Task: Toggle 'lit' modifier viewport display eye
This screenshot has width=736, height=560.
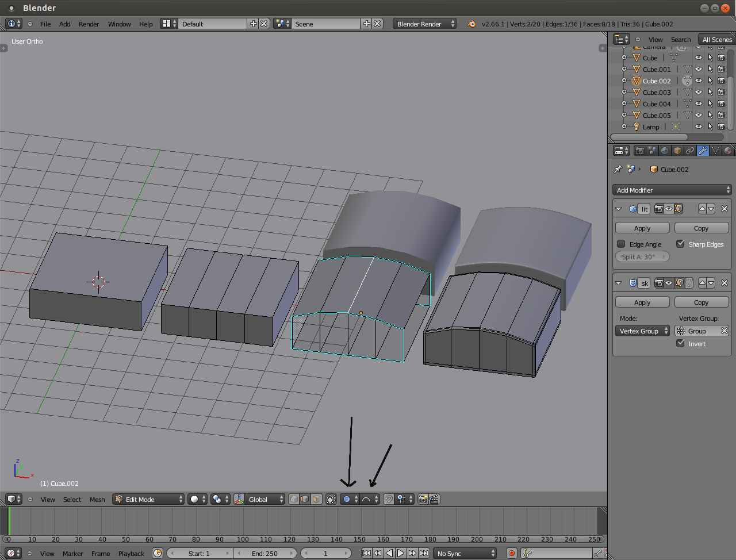Action: 669,209
